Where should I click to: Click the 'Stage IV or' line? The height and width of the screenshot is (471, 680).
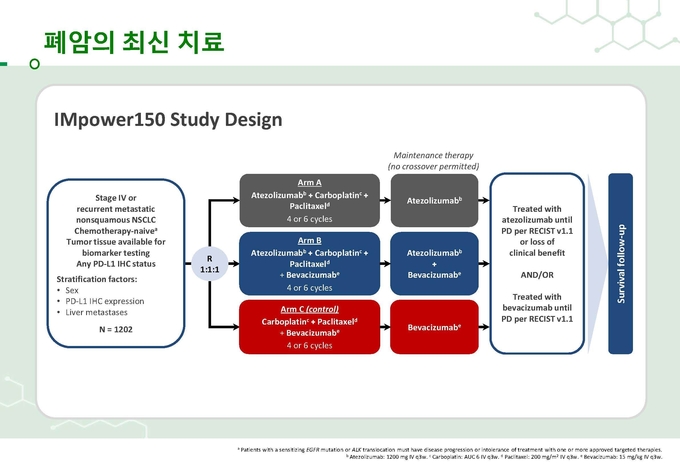pyautogui.click(x=116, y=198)
